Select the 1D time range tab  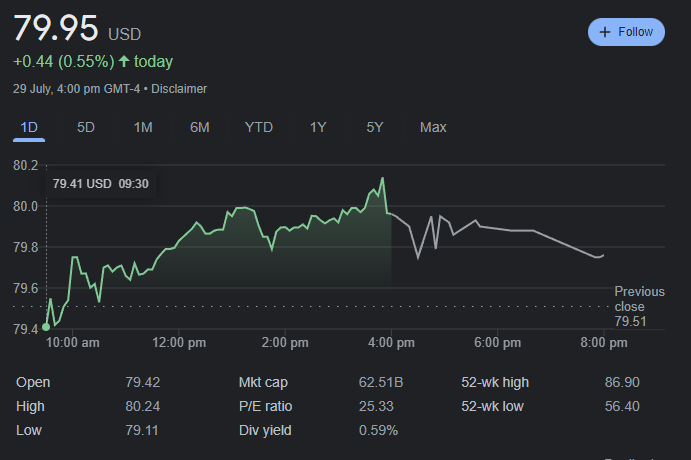pyautogui.click(x=29, y=127)
